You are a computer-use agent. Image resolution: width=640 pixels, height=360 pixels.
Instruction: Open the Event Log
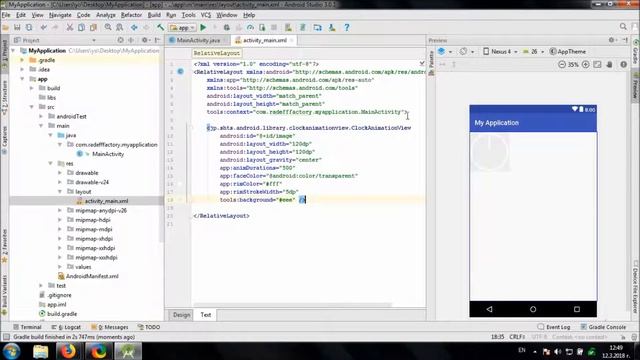coord(554,327)
